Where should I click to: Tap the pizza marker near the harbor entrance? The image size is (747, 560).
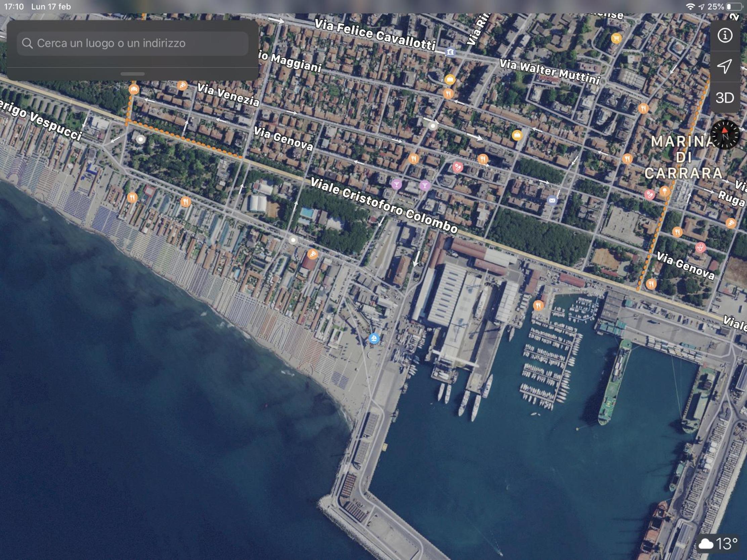313,254
